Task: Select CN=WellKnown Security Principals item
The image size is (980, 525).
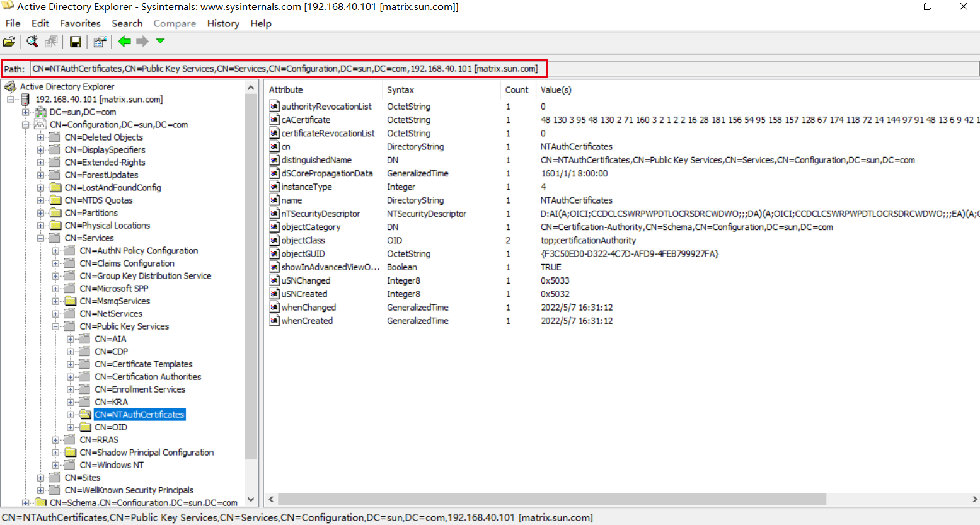Action: click(129, 490)
